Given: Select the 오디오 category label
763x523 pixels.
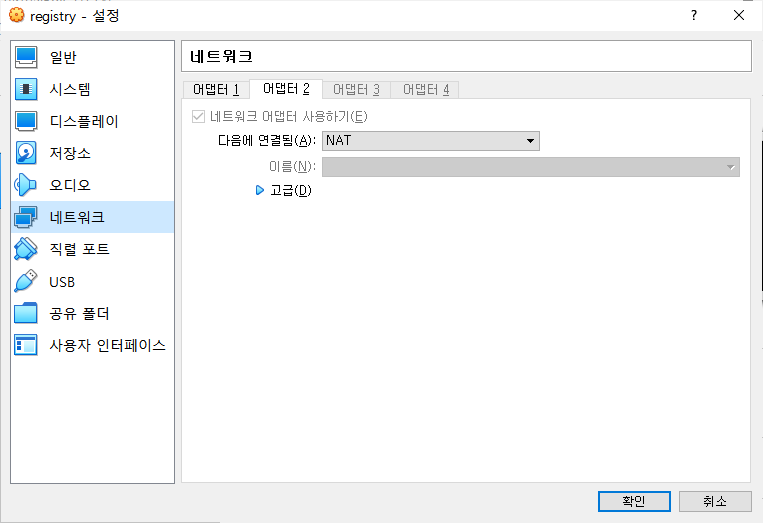Looking at the screenshot, I should point(70,185).
